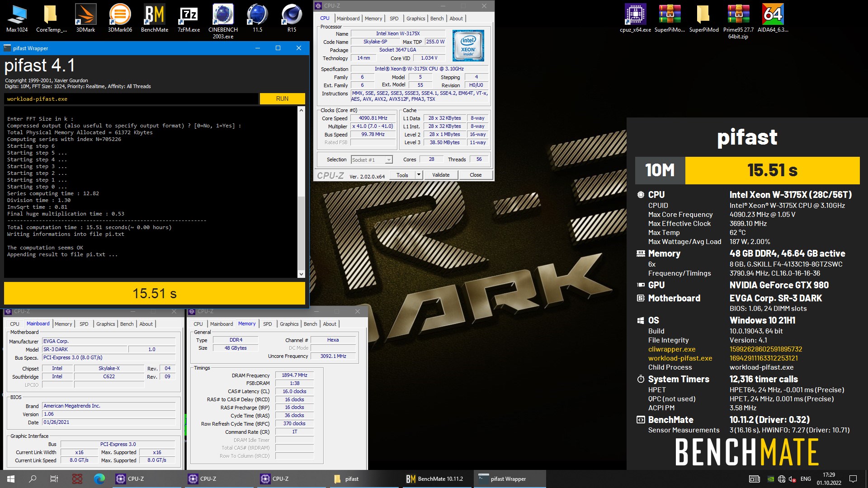Click RUN button in pifast Wrapper

click(282, 99)
